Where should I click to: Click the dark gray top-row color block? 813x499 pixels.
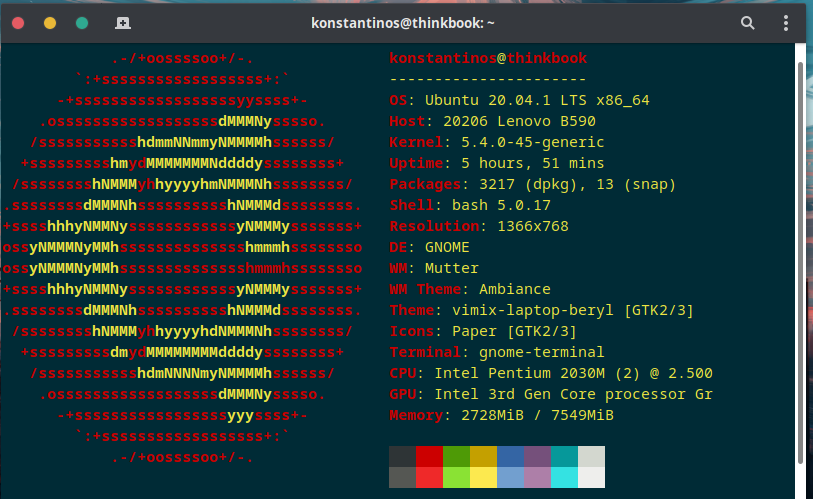[402, 456]
